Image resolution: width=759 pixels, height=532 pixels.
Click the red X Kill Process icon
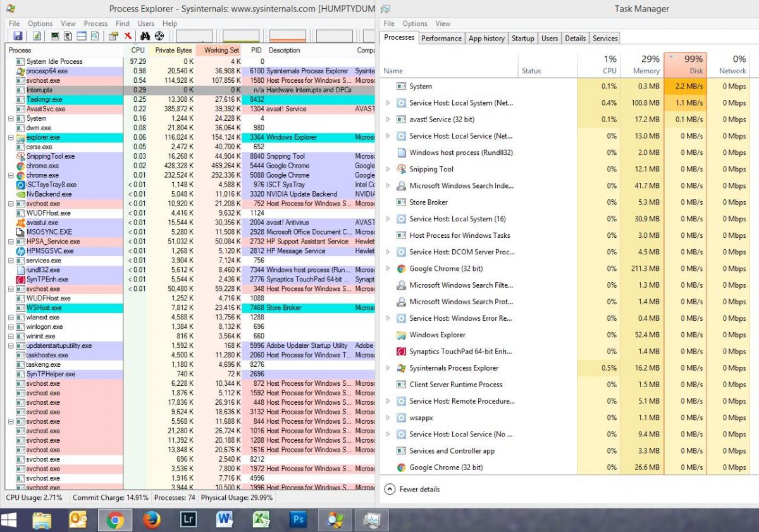[x=128, y=36]
